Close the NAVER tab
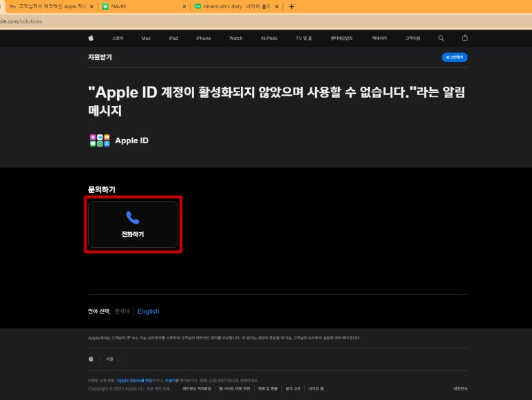Image resolution: width=532 pixels, height=400 pixels. [184, 6]
